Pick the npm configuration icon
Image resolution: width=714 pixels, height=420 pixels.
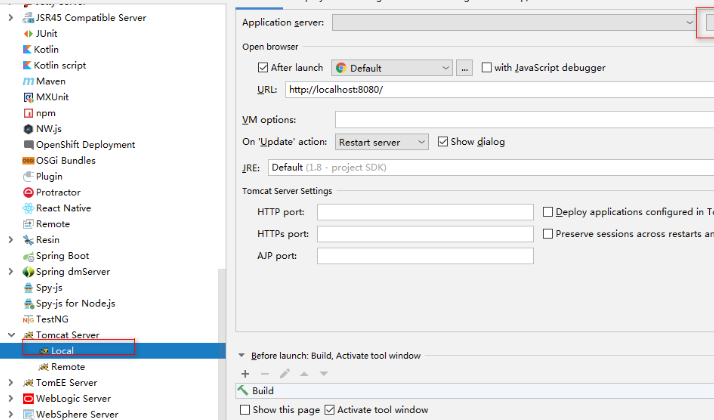tap(28, 113)
